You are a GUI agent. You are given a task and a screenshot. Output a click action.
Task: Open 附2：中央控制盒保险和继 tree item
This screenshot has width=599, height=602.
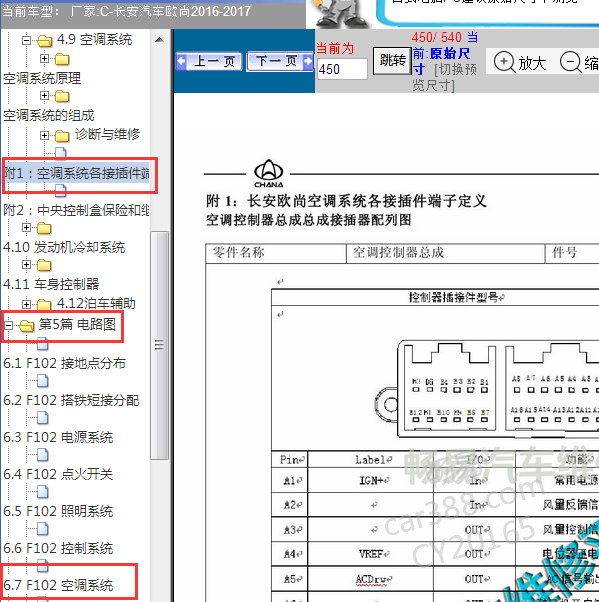click(x=76, y=210)
